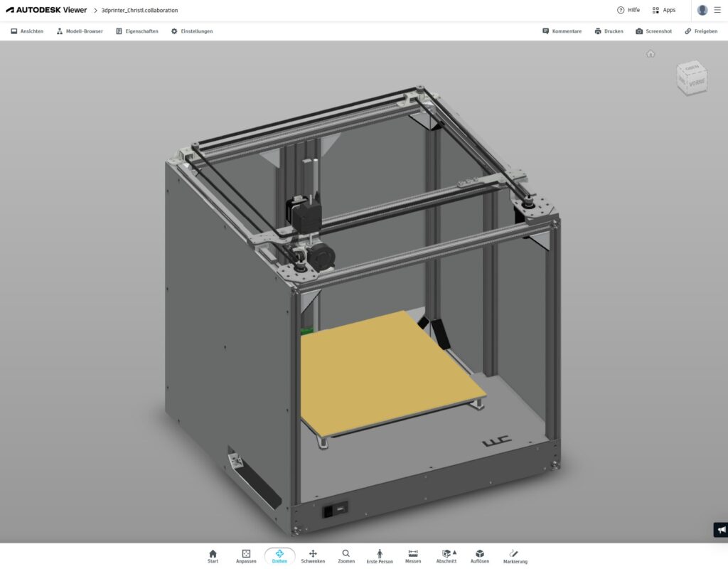728x569 pixels.
Task: Select the Markierung markup tool
Action: tap(515, 556)
